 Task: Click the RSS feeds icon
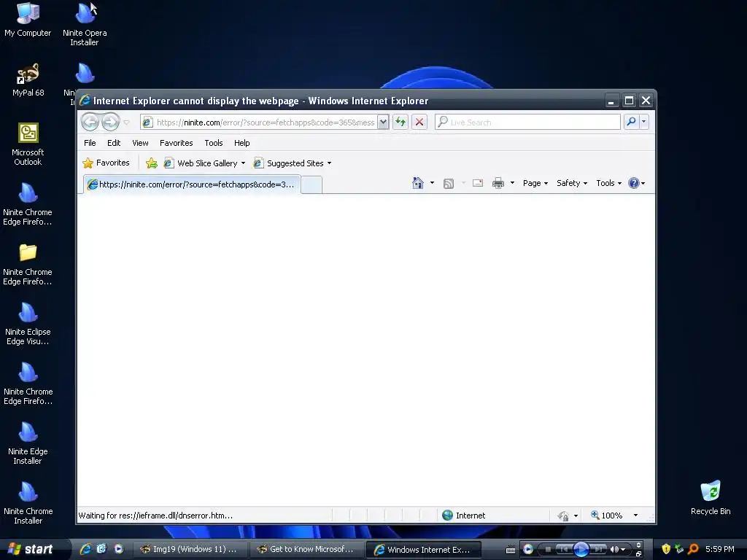(x=449, y=183)
